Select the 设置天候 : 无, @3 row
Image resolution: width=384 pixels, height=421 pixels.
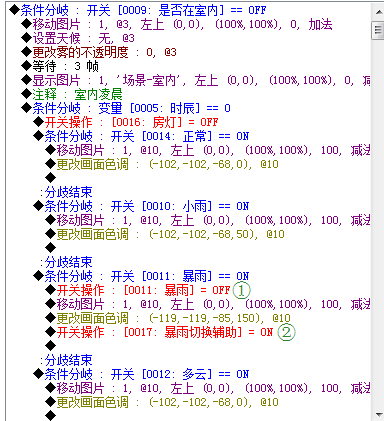pos(78,38)
